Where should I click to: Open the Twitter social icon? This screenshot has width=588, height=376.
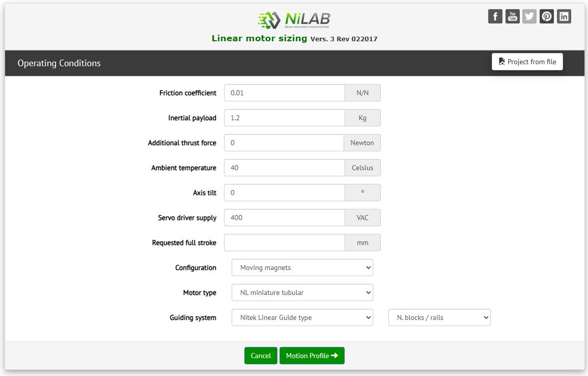(x=529, y=16)
